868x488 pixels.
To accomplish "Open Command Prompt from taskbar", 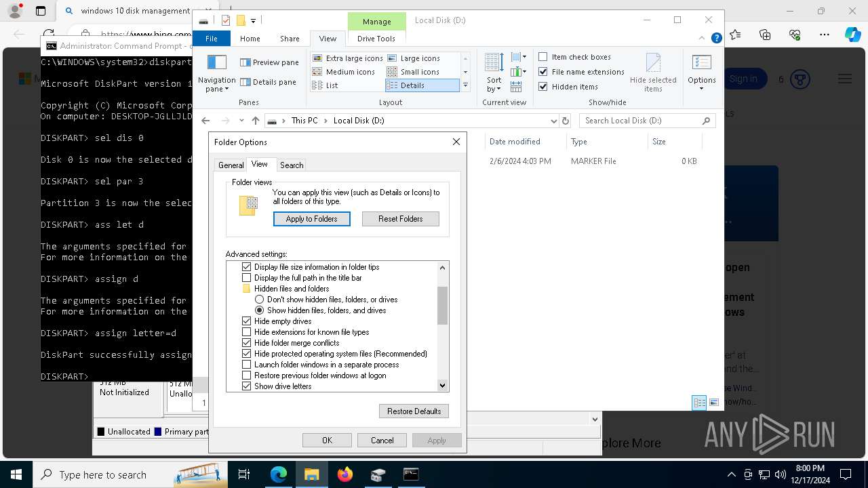I will coord(411,474).
